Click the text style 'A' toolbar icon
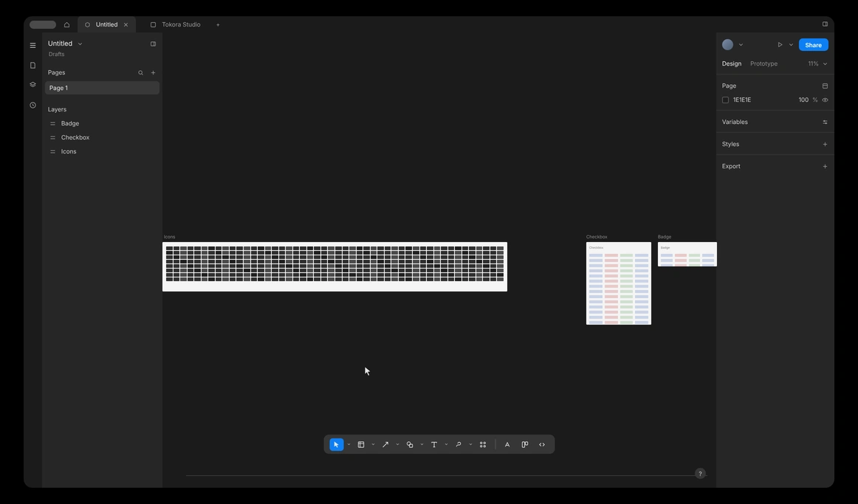 (x=507, y=444)
